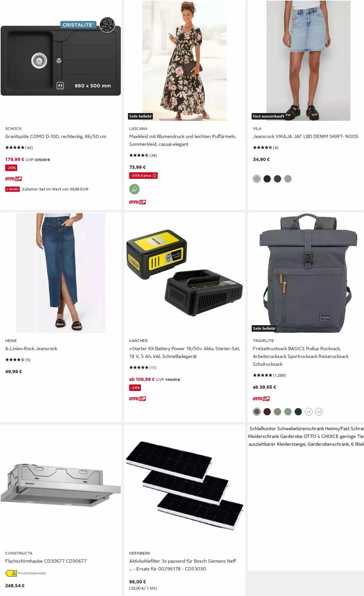Click OTTO UP logo under Travelite backpack
364x596 pixels.
tap(261, 398)
